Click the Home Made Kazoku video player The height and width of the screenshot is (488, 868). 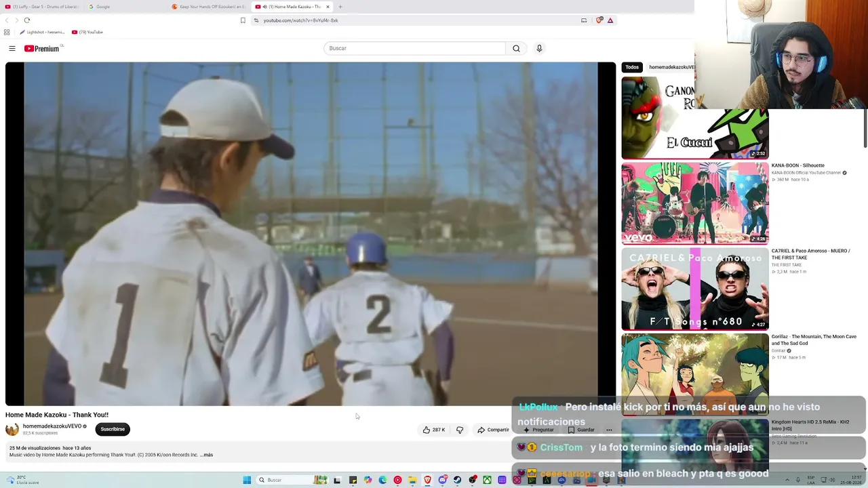pos(311,234)
